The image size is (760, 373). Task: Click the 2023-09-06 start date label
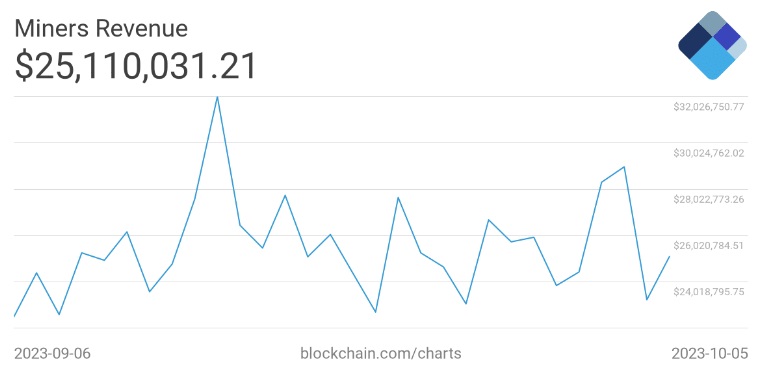pyautogui.click(x=52, y=353)
